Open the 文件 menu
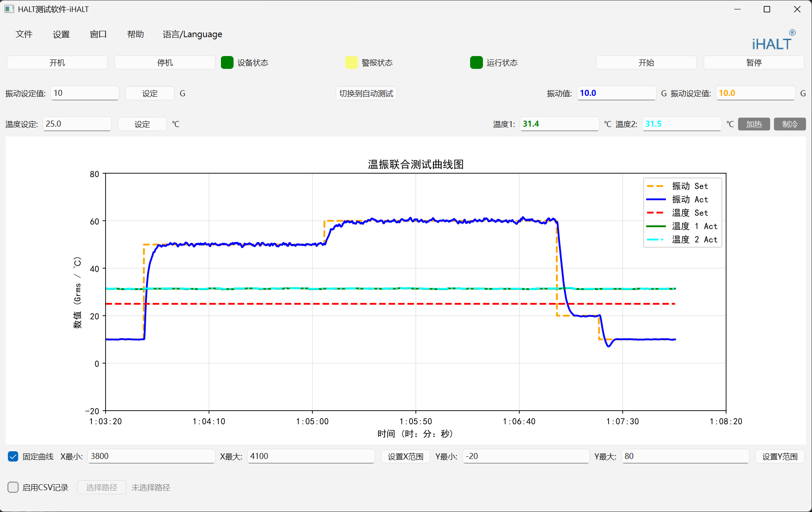Image resolution: width=812 pixels, height=512 pixels. click(x=24, y=34)
